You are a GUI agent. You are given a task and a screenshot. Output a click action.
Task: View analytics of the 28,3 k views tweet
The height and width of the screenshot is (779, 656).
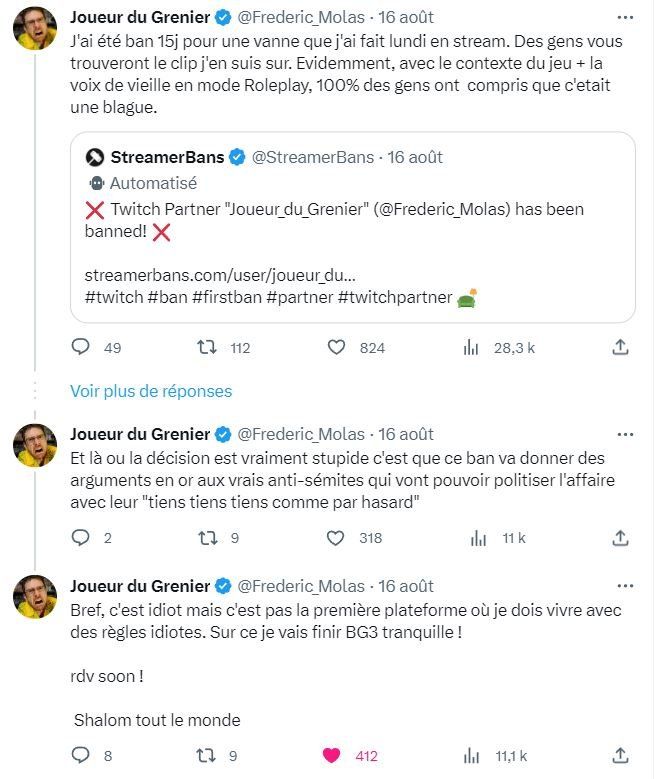pos(470,347)
